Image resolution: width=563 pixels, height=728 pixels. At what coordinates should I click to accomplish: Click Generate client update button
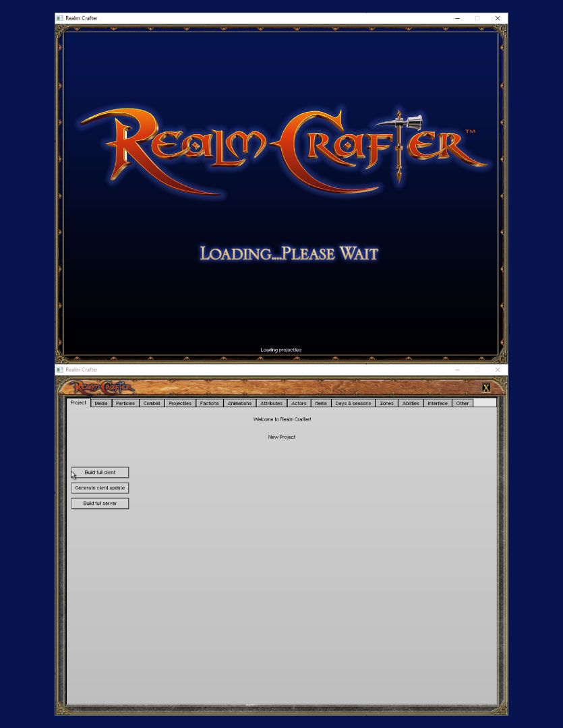click(x=100, y=488)
